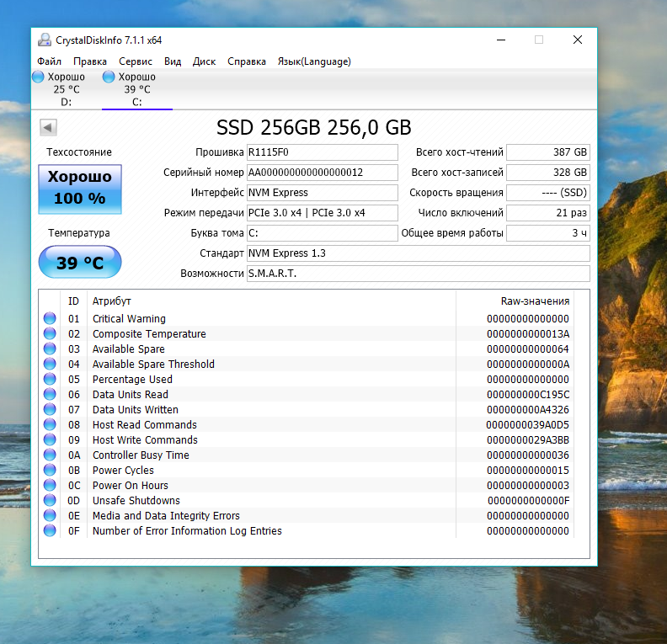Click the SSD 256GB 256,0 GB disk title
The height and width of the screenshot is (644, 667).
(x=314, y=127)
